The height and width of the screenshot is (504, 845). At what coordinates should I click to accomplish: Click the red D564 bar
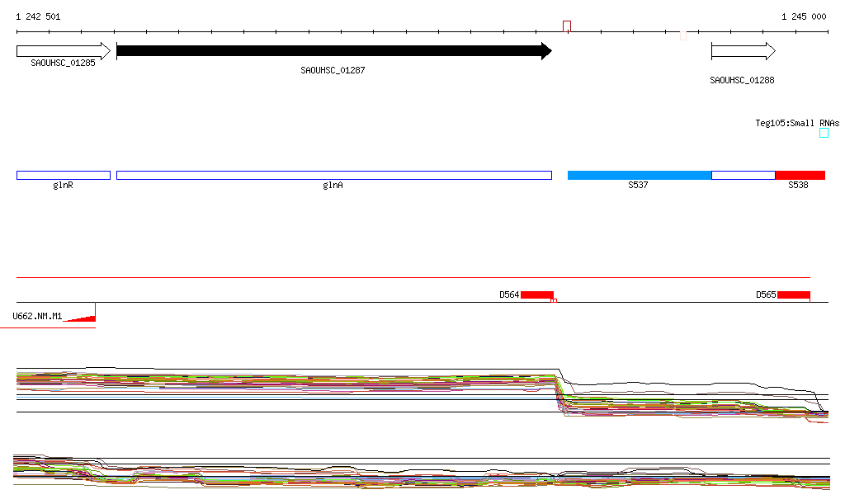point(536,294)
